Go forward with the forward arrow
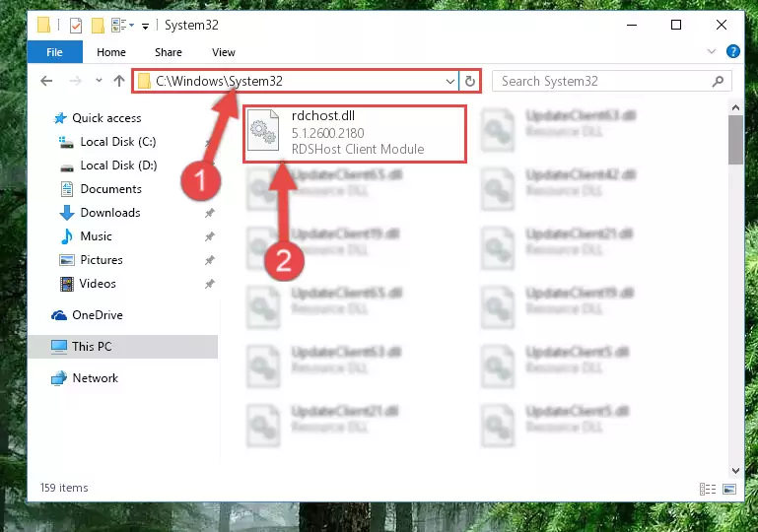 [76, 81]
